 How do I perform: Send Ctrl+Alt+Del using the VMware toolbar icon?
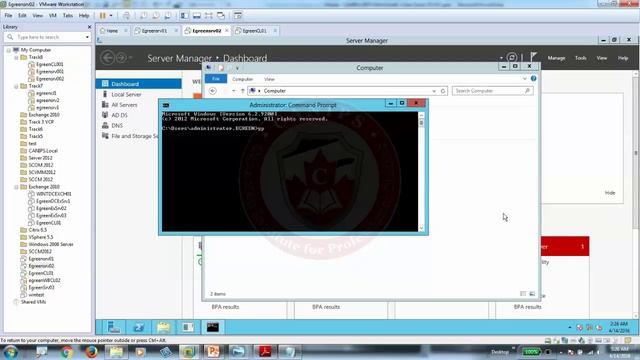(127, 16)
